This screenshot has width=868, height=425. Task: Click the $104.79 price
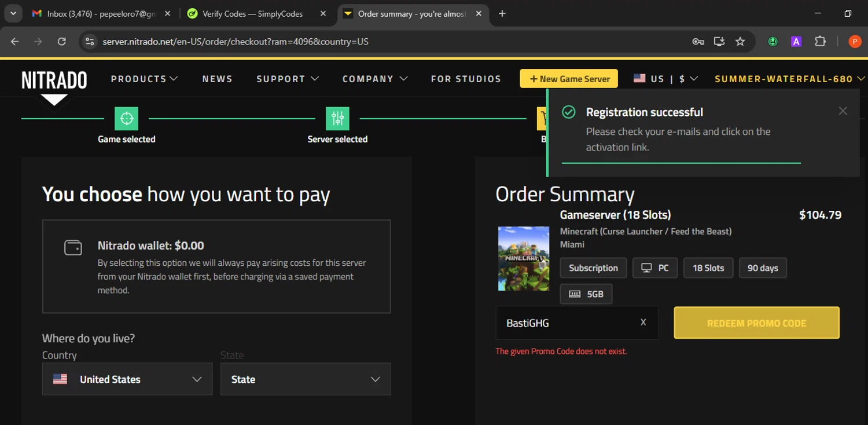[820, 215]
